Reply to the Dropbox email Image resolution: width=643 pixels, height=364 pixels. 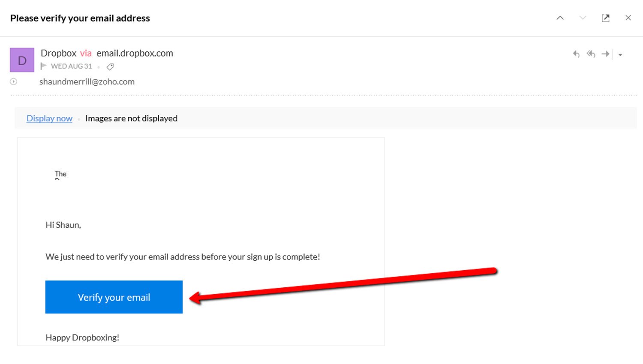576,54
